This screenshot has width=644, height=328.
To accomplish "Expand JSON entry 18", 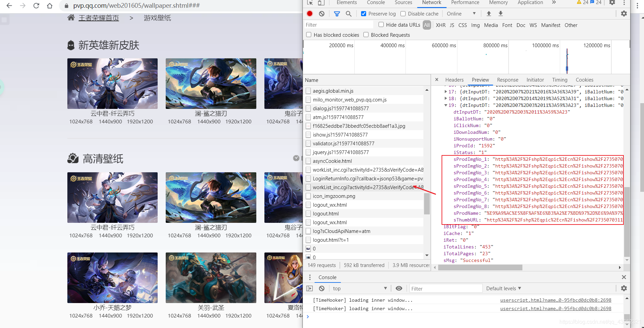I will 446,98.
